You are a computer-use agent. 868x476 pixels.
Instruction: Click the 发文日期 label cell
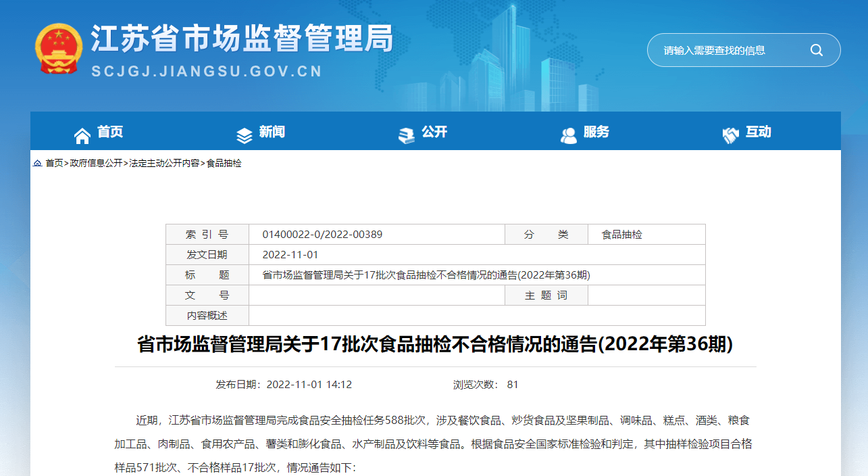[207, 255]
